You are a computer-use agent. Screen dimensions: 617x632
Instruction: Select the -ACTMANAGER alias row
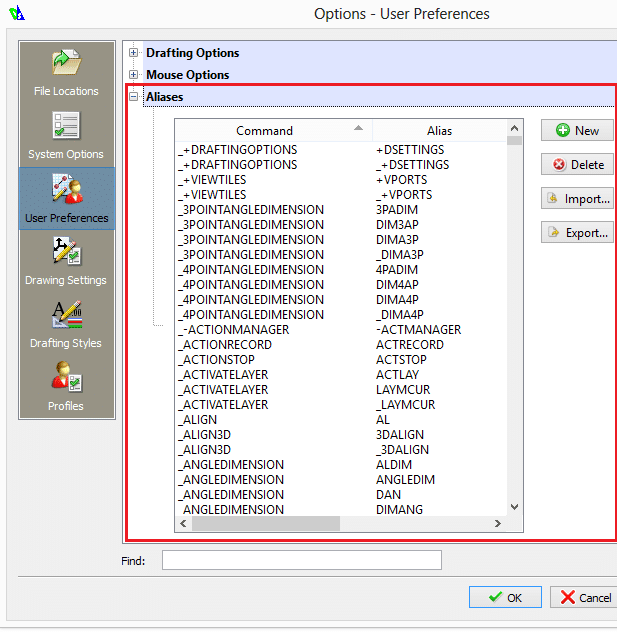(341, 330)
